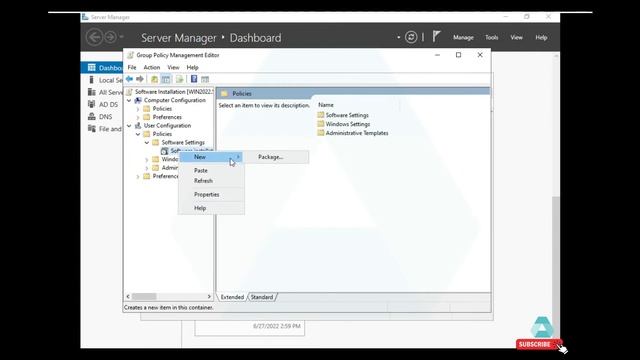640x360 pixels.
Task: Click the blue help icon in toolbar
Action: [194, 79]
